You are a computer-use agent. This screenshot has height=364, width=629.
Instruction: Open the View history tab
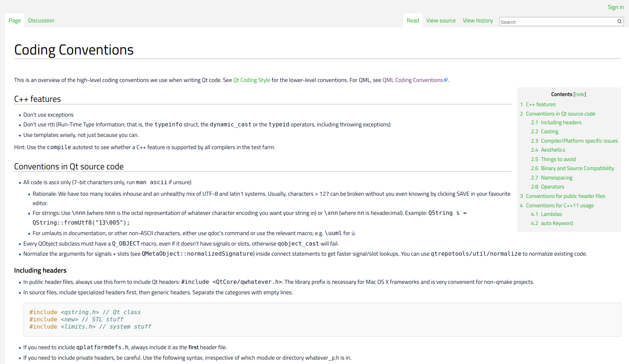click(x=478, y=21)
